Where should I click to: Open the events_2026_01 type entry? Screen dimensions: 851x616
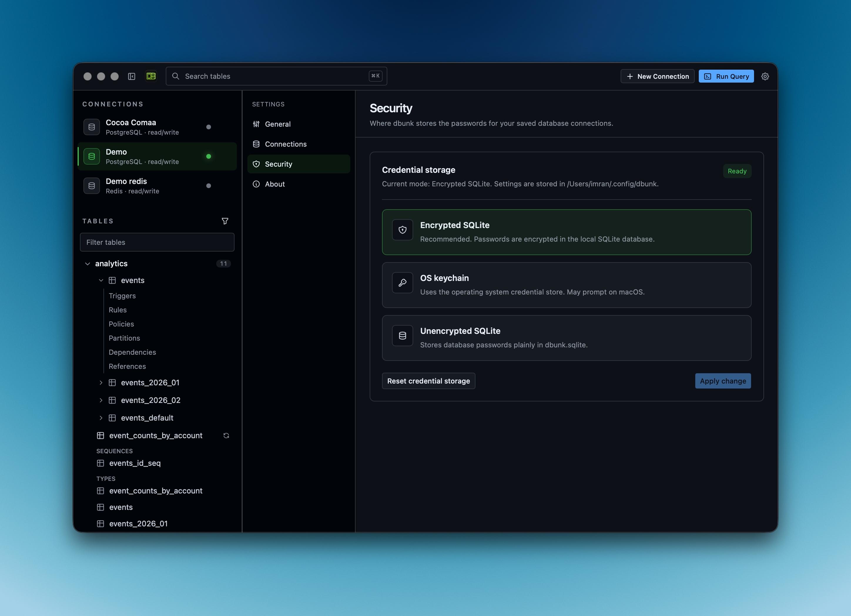[138, 524]
